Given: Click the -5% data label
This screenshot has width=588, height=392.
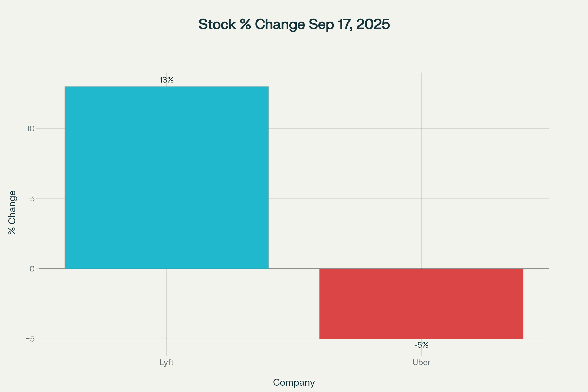Looking at the screenshot, I should pyautogui.click(x=421, y=345).
